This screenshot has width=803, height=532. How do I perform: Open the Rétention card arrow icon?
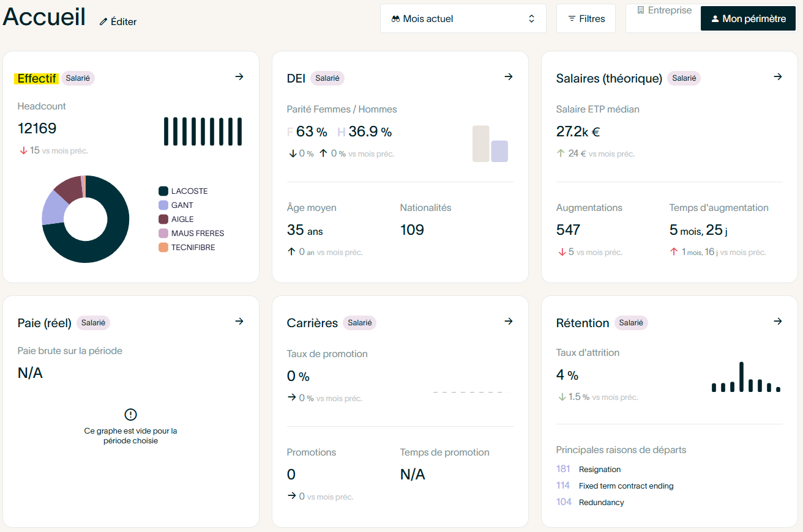point(777,322)
